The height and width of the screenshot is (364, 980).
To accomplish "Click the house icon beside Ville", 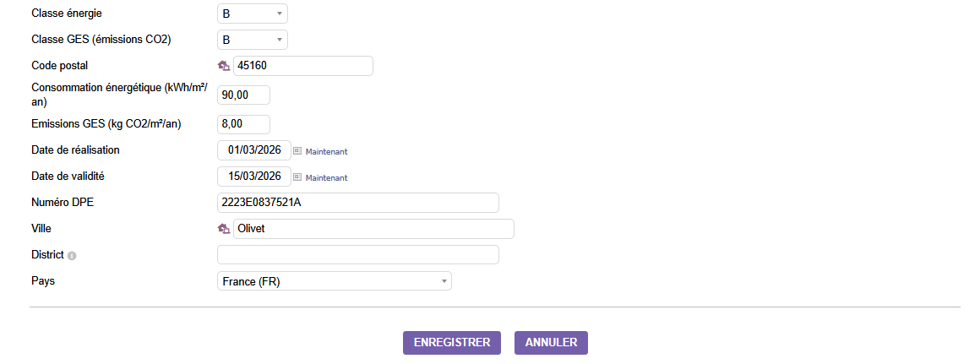I will click(224, 229).
